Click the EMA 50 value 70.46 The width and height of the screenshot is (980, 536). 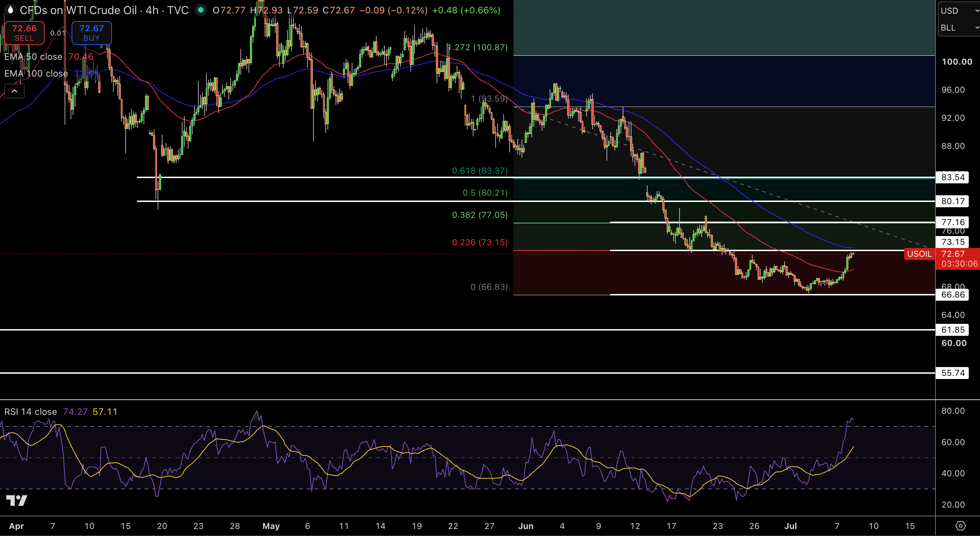tap(81, 57)
